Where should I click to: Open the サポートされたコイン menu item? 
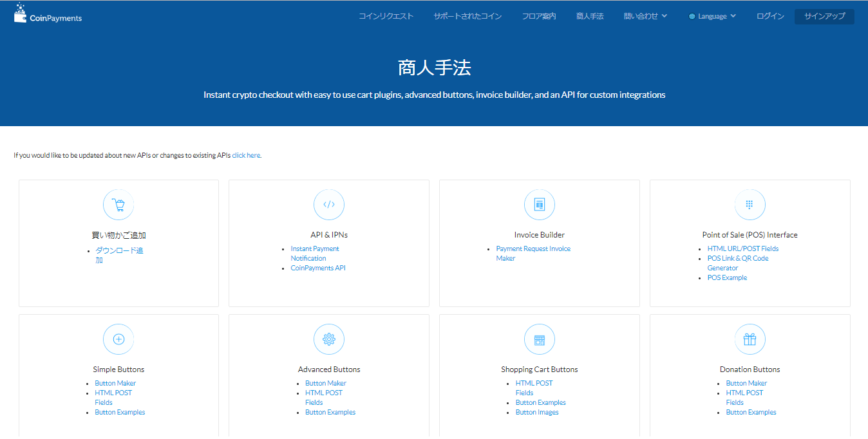tap(467, 16)
